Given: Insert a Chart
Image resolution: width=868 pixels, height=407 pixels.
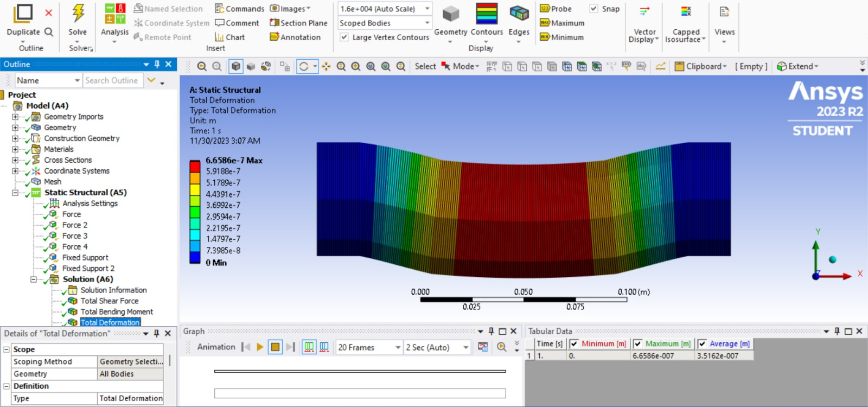Looking at the screenshot, I should pyautogui.click(x=230, y=37).
